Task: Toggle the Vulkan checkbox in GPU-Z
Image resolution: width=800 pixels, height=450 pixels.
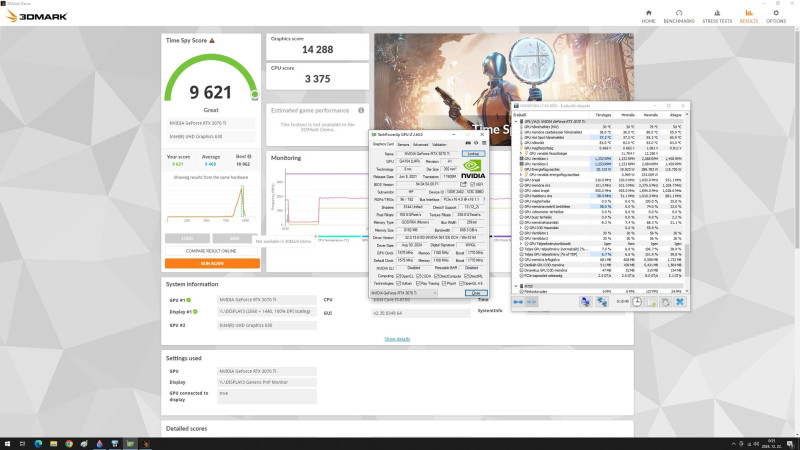Action: [x=398, y=284]
